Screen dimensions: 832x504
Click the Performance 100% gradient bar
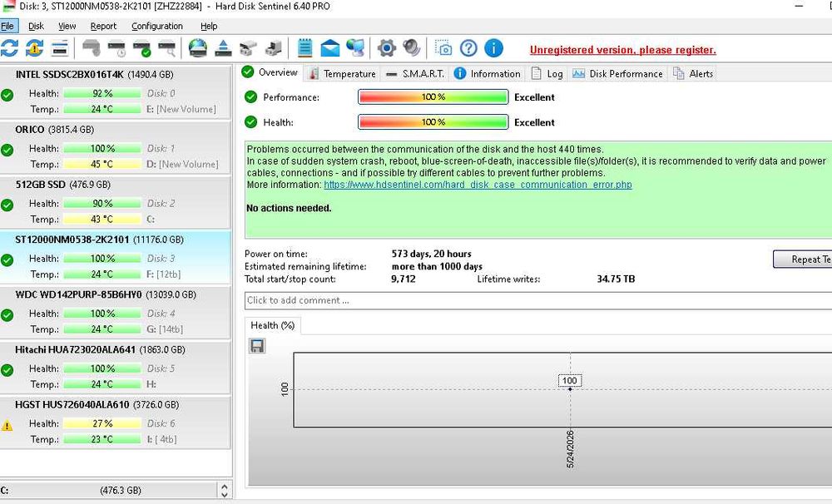coord(433,97)
